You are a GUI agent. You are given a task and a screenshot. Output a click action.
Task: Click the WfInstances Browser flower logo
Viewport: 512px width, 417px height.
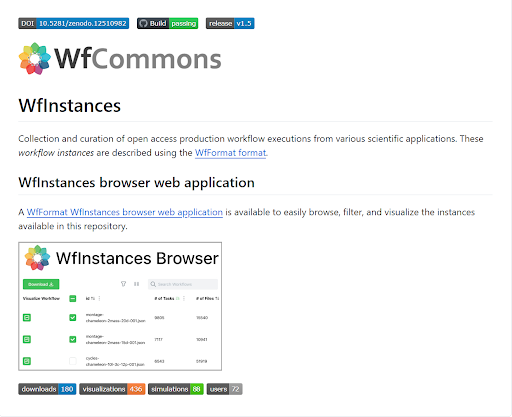click(x=37, y=258)
